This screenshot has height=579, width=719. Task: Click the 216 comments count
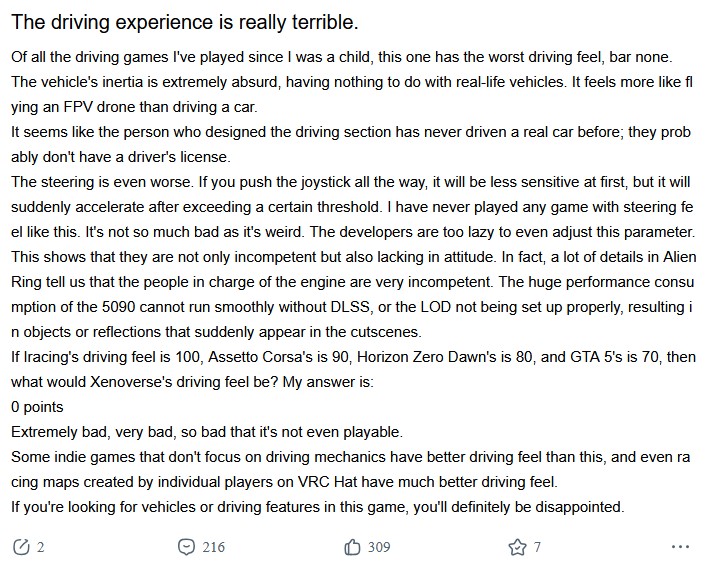click(213, 547)
